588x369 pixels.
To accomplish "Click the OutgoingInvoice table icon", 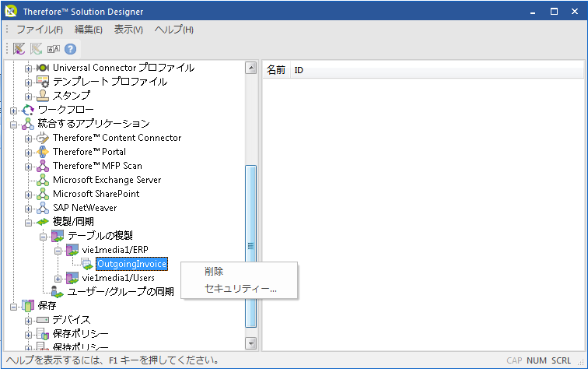I will [87, 264].
